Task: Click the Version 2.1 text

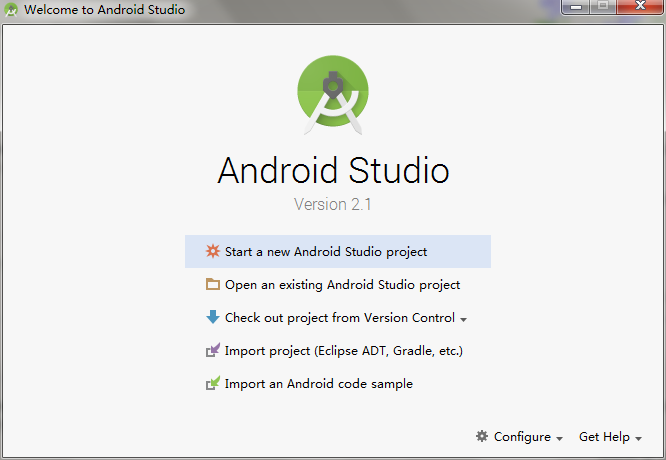Action: point(333,204)
